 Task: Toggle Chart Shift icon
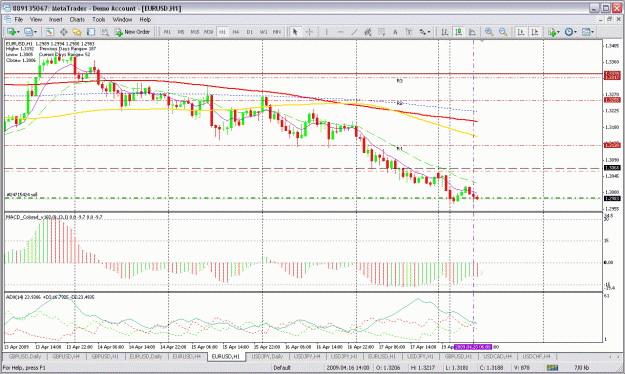click(535, 32)
